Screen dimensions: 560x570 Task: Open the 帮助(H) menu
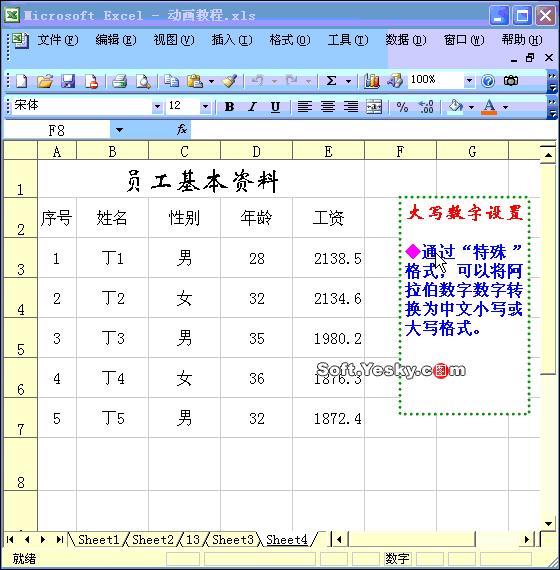click(522, 40)
